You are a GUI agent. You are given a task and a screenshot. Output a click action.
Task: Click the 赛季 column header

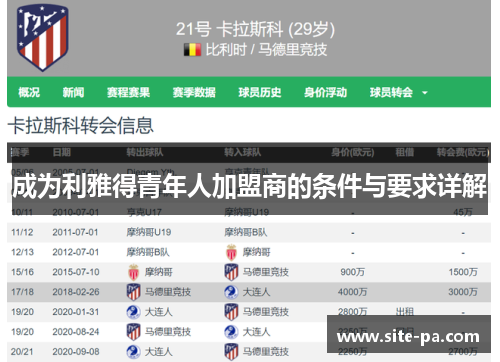tap(20, 152)
